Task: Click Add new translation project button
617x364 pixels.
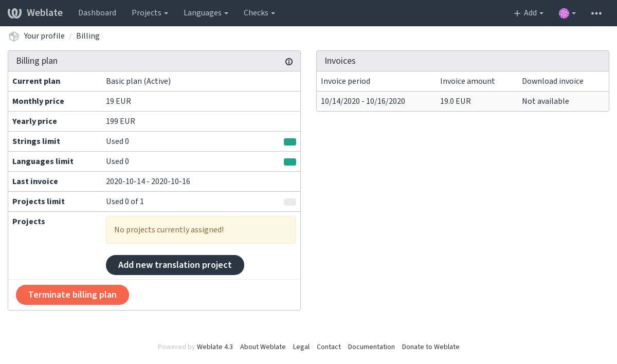Action: tap(175, 265)
